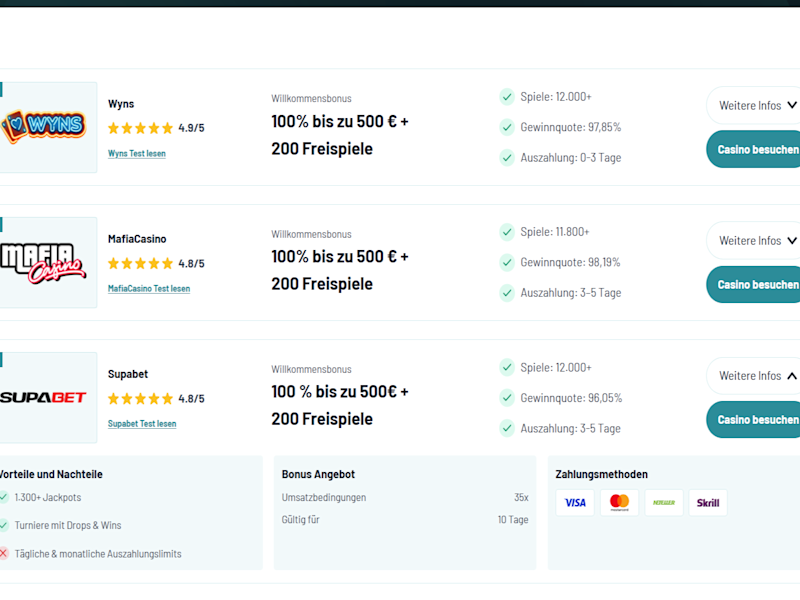
Task: Click the Visa payment icon
Action: coord(575,503)
